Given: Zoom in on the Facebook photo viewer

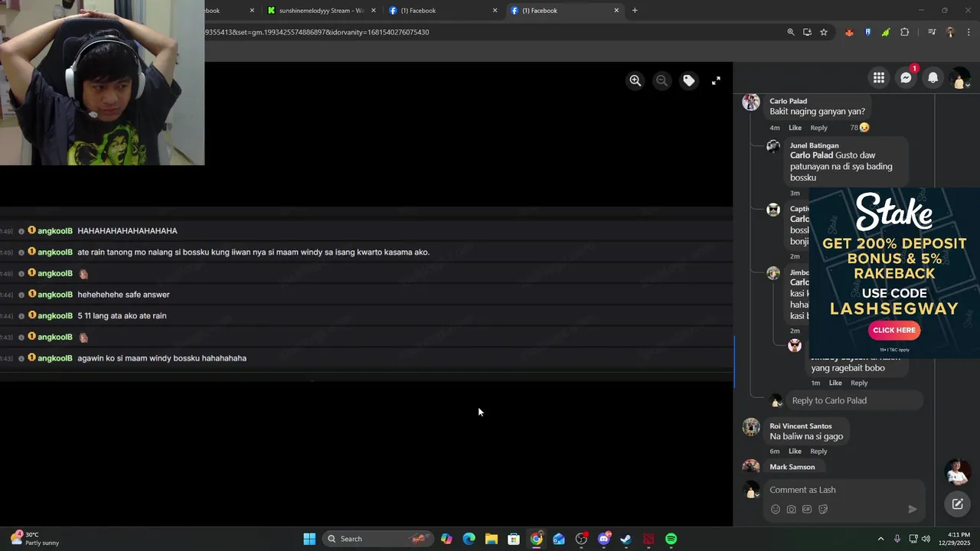Looking at the screenshot, I should coord(635,80).
